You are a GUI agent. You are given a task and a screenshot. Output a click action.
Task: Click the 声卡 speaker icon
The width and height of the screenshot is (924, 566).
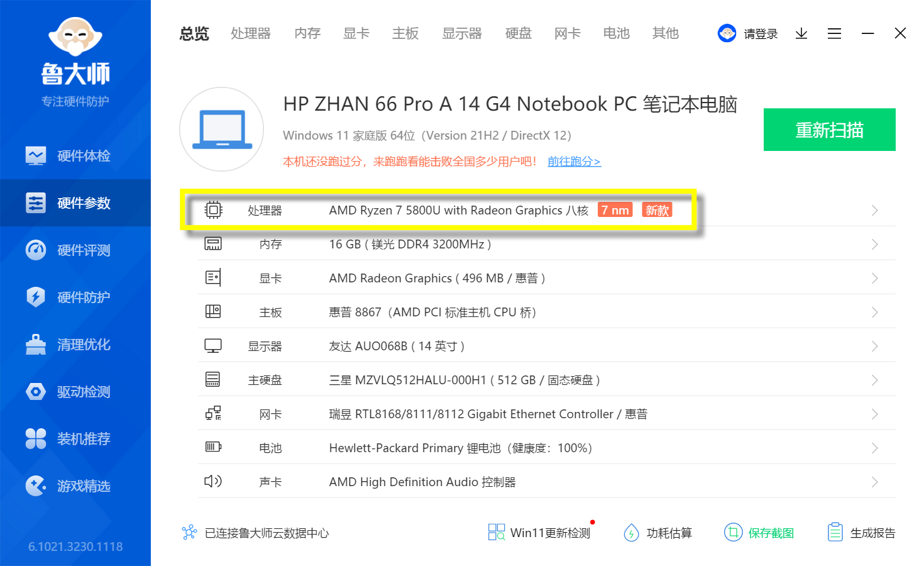click(x=213, y=481)
